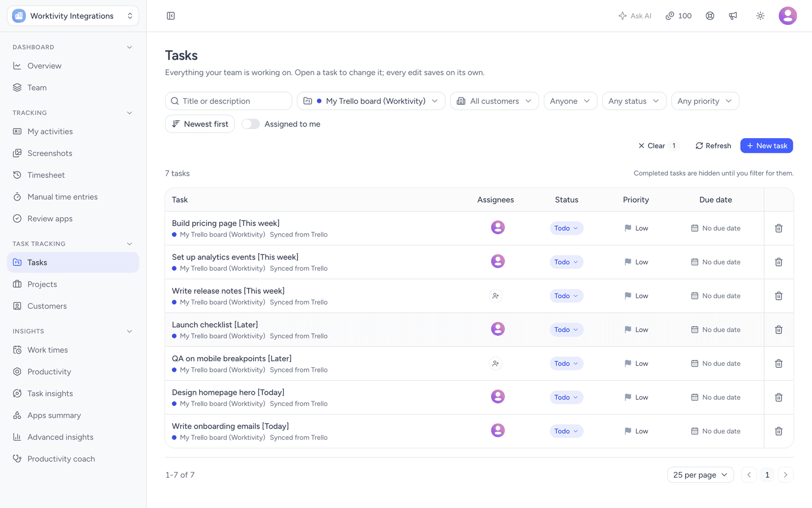Go to Timesheet in the sidebar
This screenshot has width=812, height=508.
click(73, 175)
